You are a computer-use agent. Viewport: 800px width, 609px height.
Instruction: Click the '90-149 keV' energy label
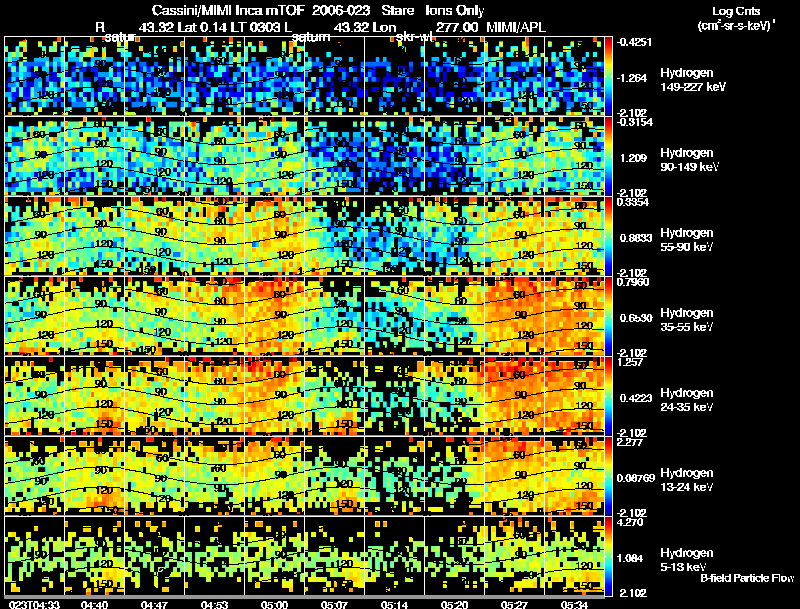pyautogui.click(x=690, y=167)
